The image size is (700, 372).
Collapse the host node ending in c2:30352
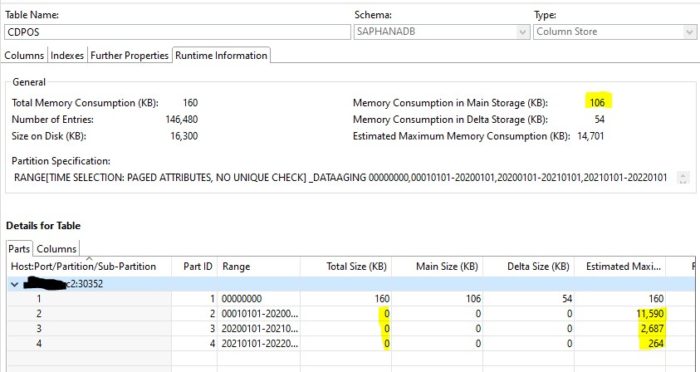tap(15, 284)
